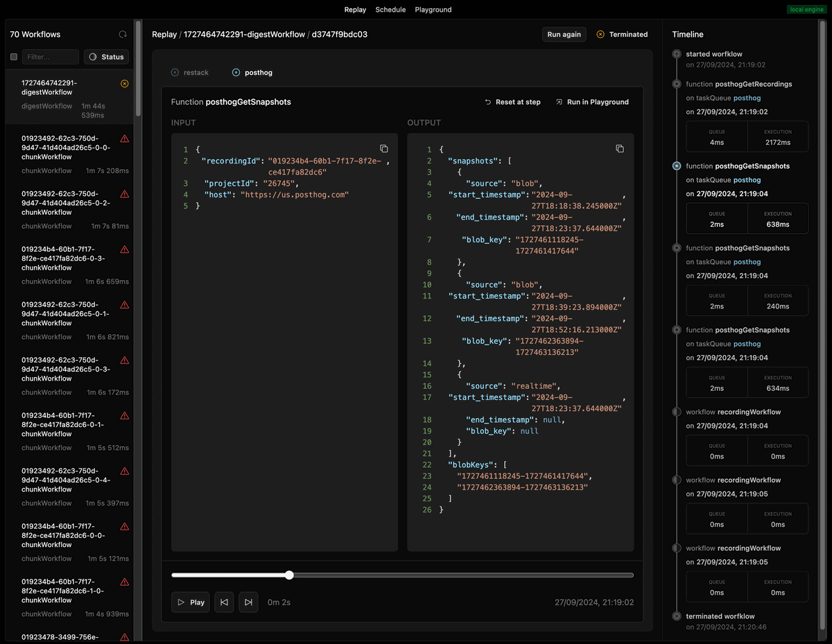Click the 638ms execution value

(778, 224)
